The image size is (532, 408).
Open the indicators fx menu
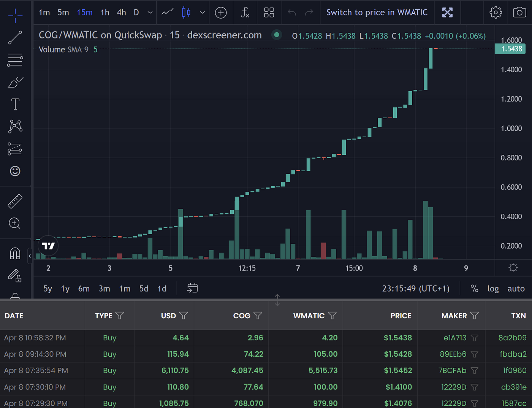click(245, 13)
